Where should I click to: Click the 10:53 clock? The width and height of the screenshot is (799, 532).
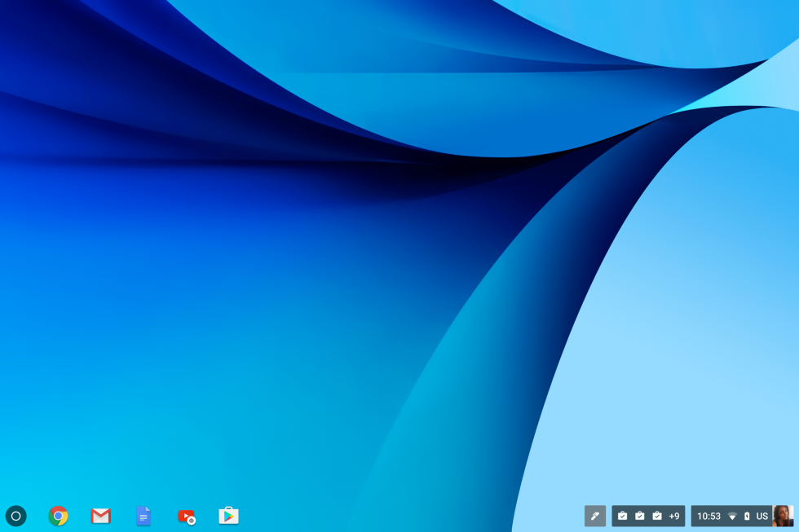(x=709, y=517)
